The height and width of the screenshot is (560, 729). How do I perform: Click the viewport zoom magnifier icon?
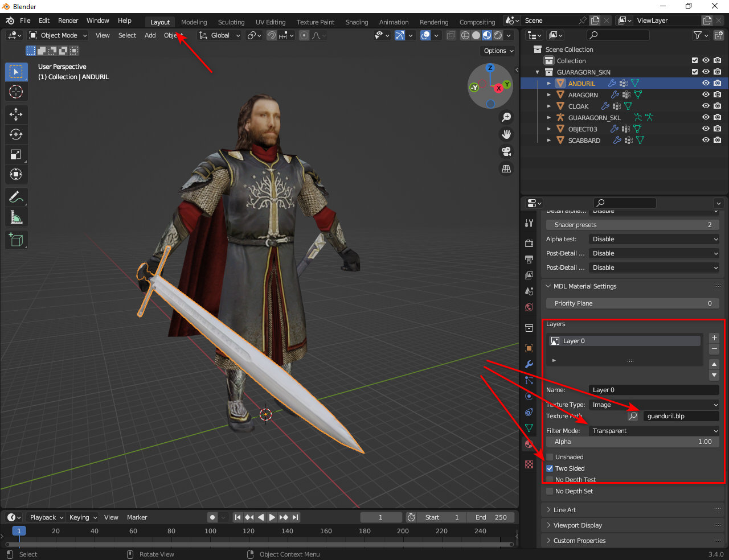506,117
